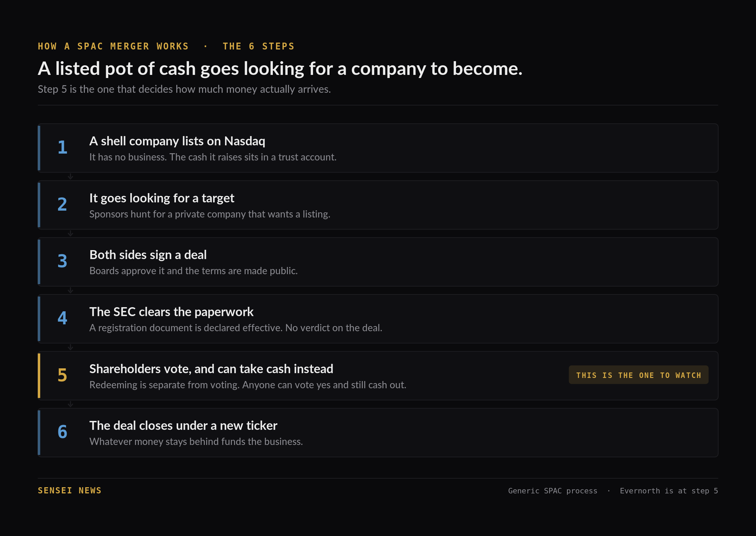The width and height of the screenshot is (756, 536).
Task: Click the down arrow between steps 1 and 2
Action: point(70,177)
